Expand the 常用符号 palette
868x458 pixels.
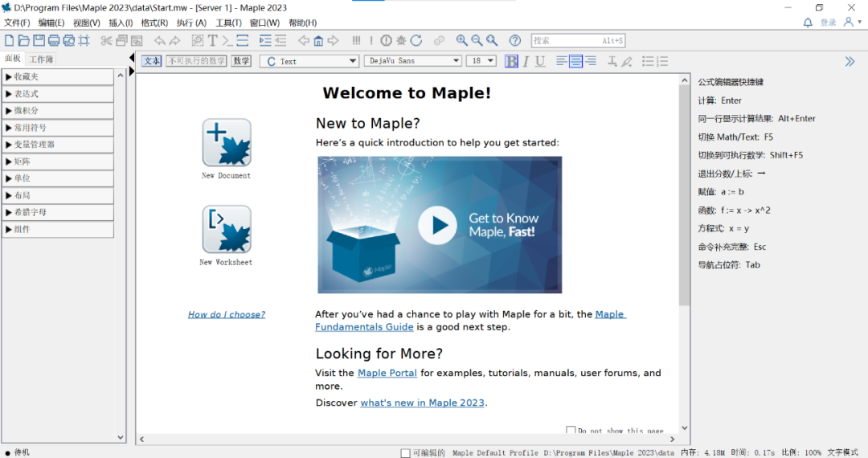pos(58,128)
